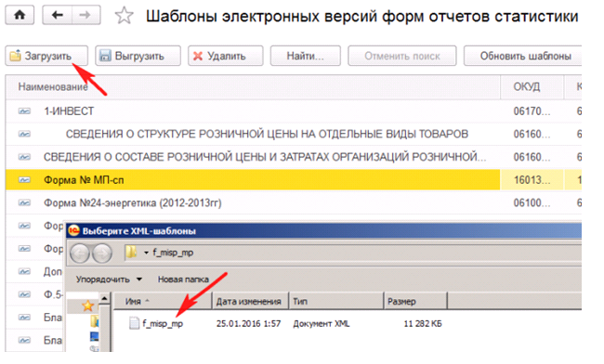Screen dimensions: 604x364
Task: Select the 1-ИНВЕСТ row text
Action: point(69,111)
